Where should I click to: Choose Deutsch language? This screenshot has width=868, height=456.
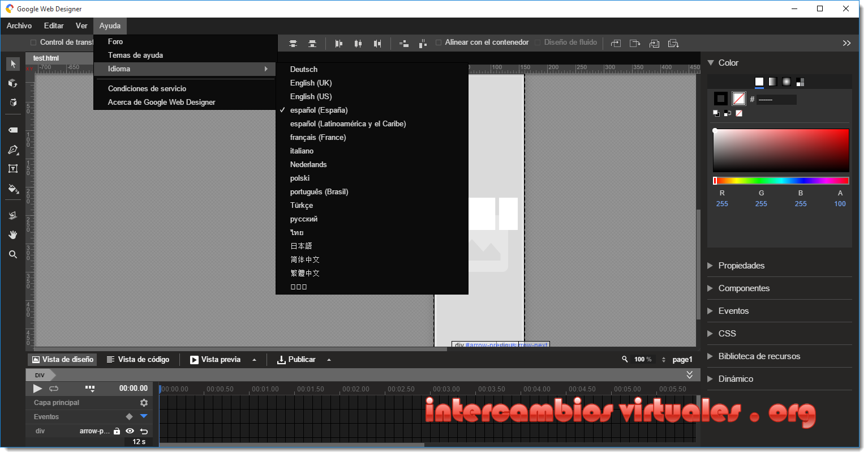372,69
